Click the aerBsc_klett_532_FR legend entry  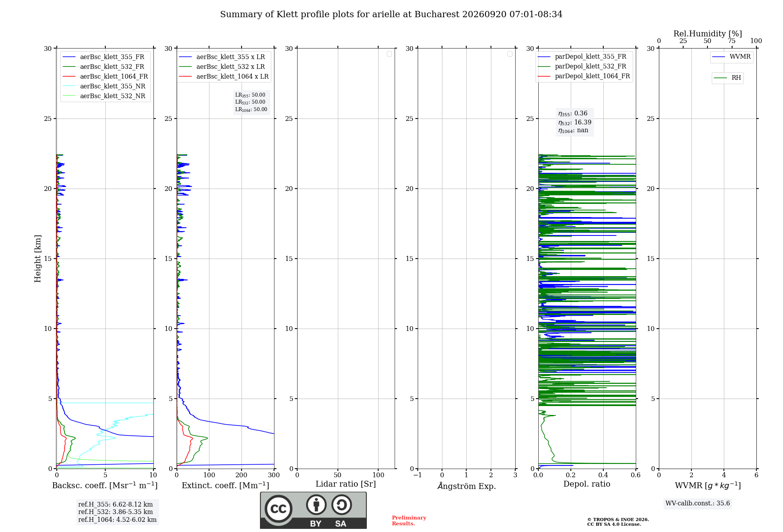(x=104, y=66)
